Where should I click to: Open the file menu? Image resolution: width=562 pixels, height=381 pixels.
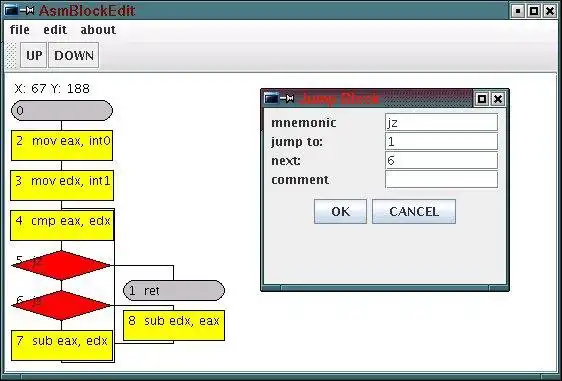[x=20, y=30]
